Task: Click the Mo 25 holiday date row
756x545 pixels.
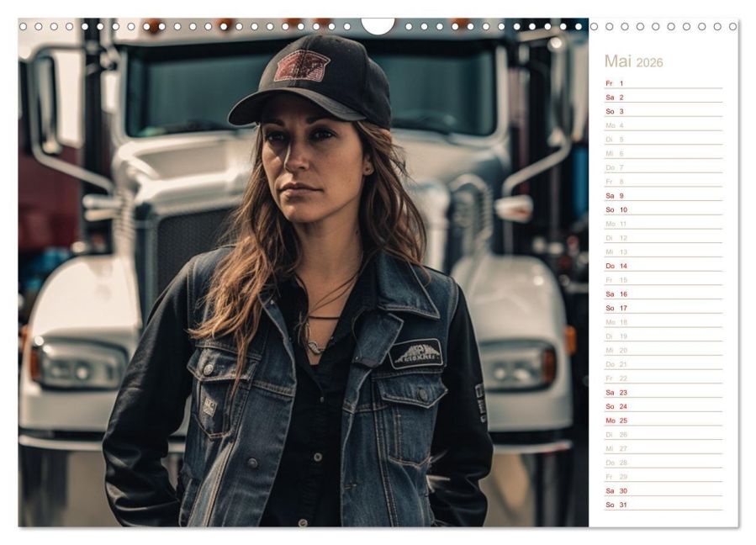Action: [x=662, y=421]
